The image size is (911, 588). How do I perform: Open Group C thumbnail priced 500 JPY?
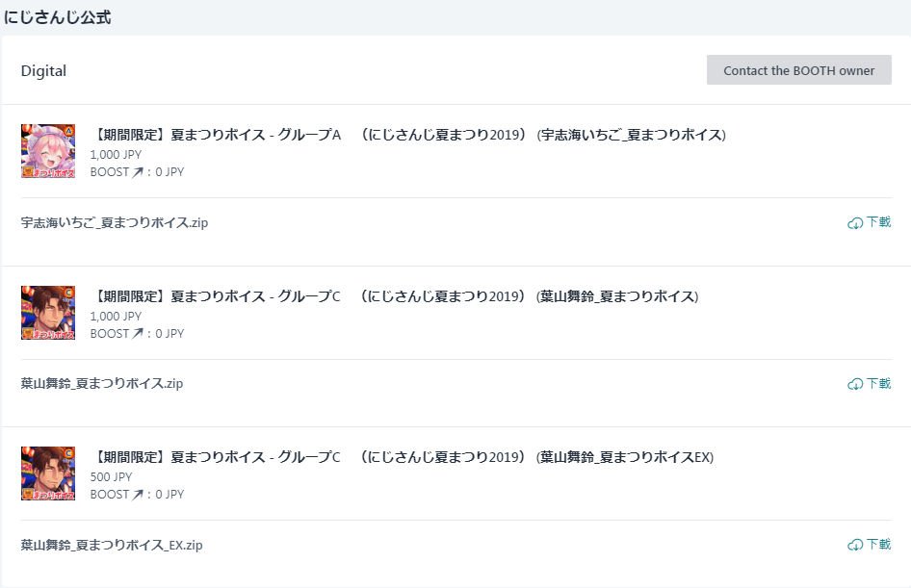(x=48, y=473)
